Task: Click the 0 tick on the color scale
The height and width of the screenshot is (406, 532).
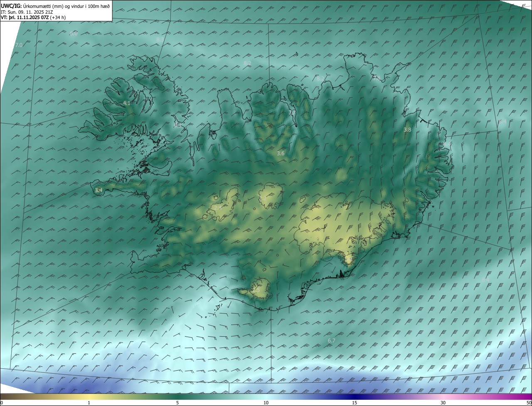Action: click(2, 403)
